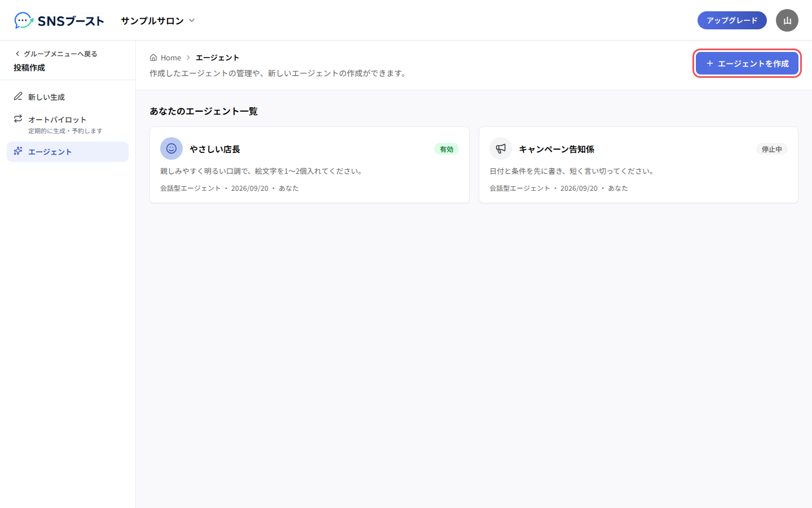
Task: Click the やさしい店長 description text
Action: pos(263,171)
